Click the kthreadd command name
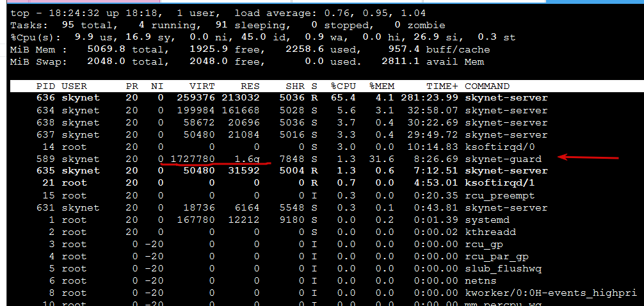This screenshot has width=644, height=306. click(x=490, y=232)
